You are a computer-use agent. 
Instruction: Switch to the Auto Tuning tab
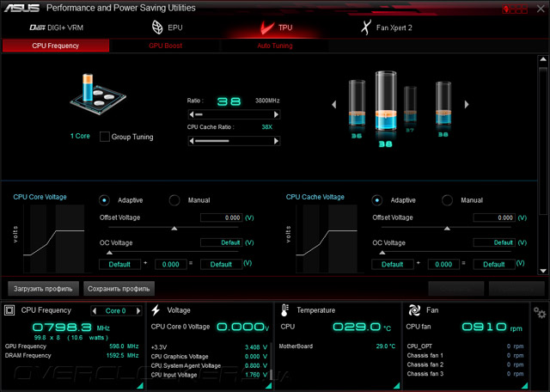(x=275, y=46)
